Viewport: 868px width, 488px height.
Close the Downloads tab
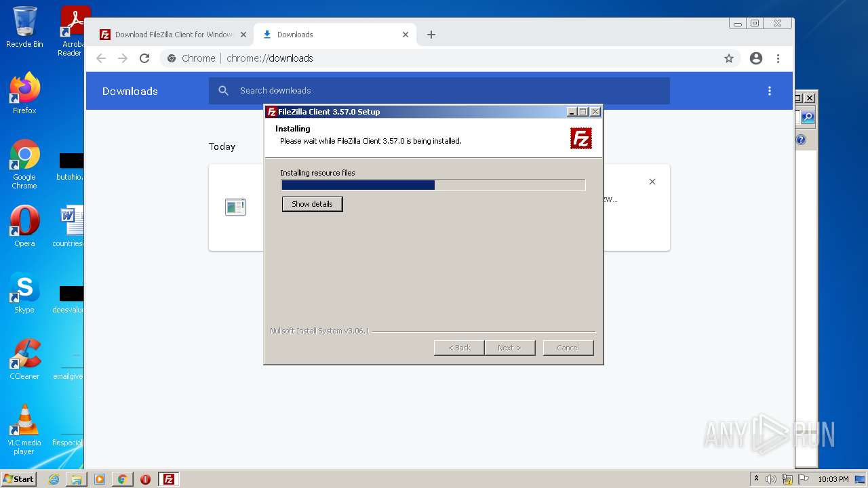[406, 35]
